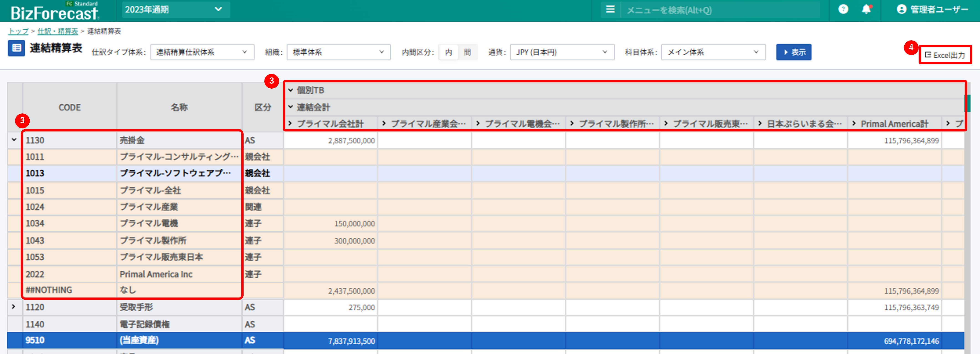Screen dimensions: 980x354
Task: Click the 連結精算表 blue table icon
Action: tap(16, 48)
